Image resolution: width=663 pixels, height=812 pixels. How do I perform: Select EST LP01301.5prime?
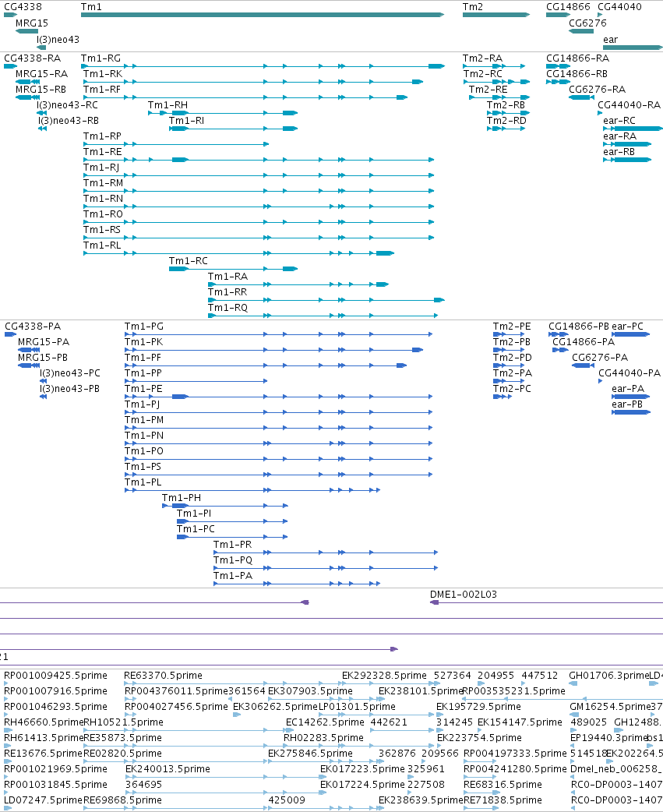click(357, 707)
